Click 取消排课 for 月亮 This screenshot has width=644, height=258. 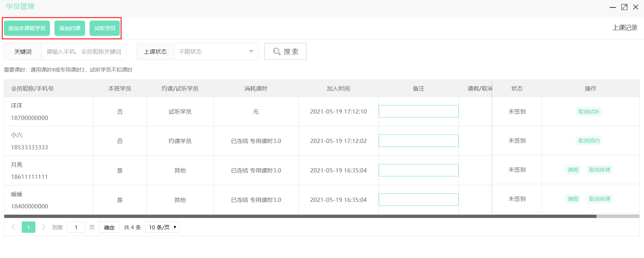599,170
